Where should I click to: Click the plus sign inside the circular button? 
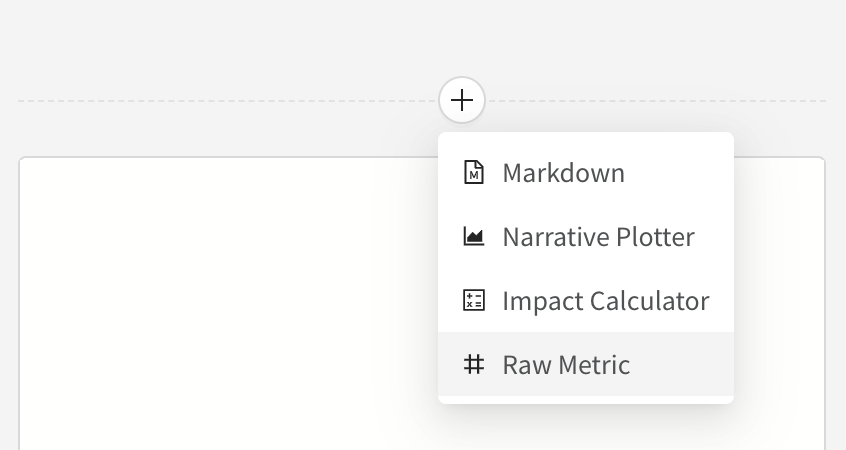(462, 100)
